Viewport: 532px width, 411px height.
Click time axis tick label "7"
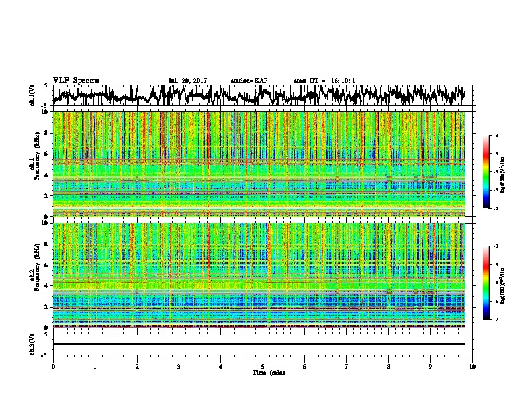(x=347, y=367)
